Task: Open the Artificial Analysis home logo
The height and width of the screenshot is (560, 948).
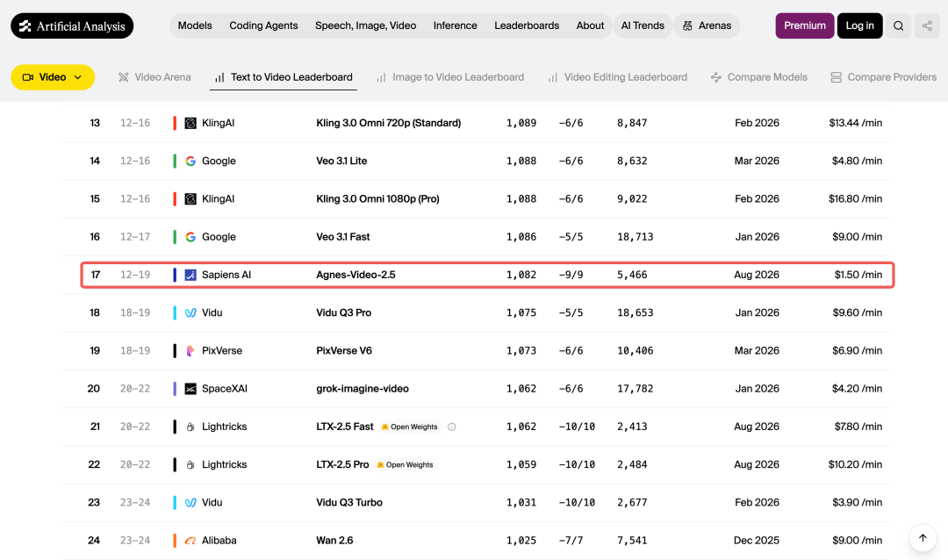Action: [72, 26]
